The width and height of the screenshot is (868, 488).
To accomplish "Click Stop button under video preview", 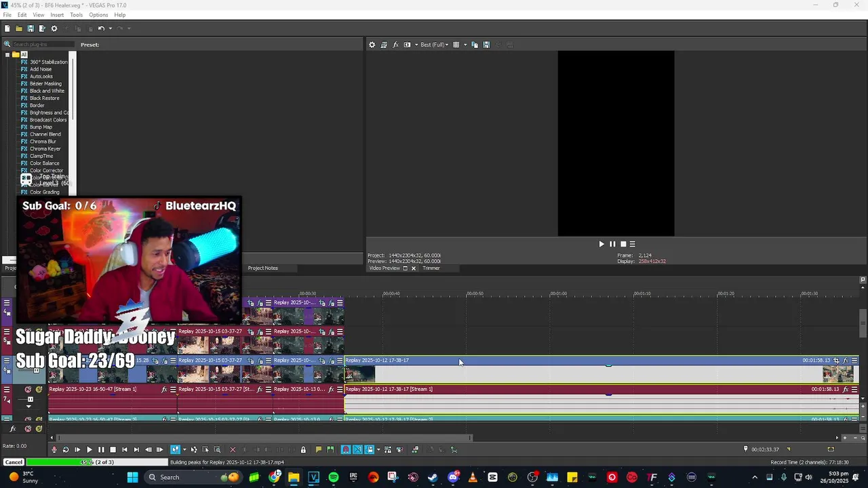I will pyautogui.click(x=623, y=244).
